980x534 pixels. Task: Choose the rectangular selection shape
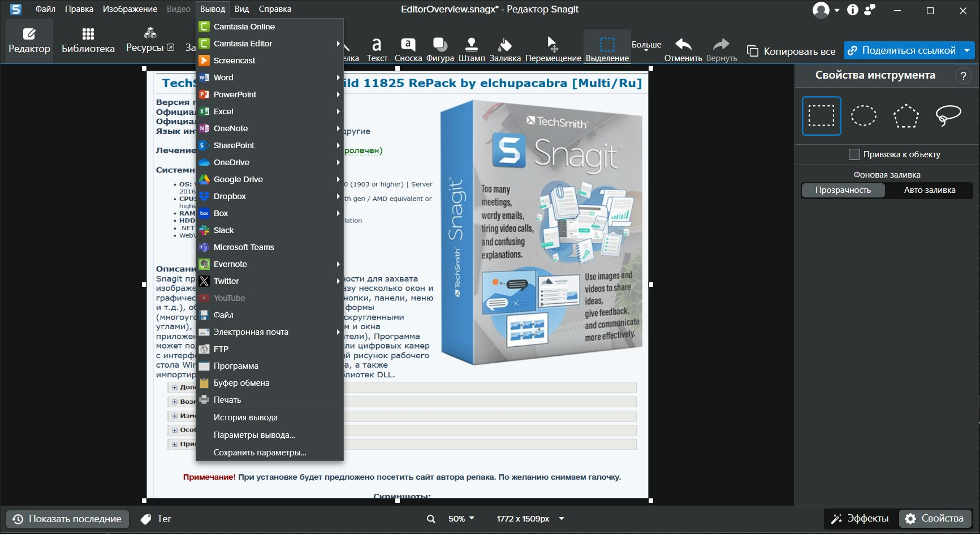pos(821,116)
